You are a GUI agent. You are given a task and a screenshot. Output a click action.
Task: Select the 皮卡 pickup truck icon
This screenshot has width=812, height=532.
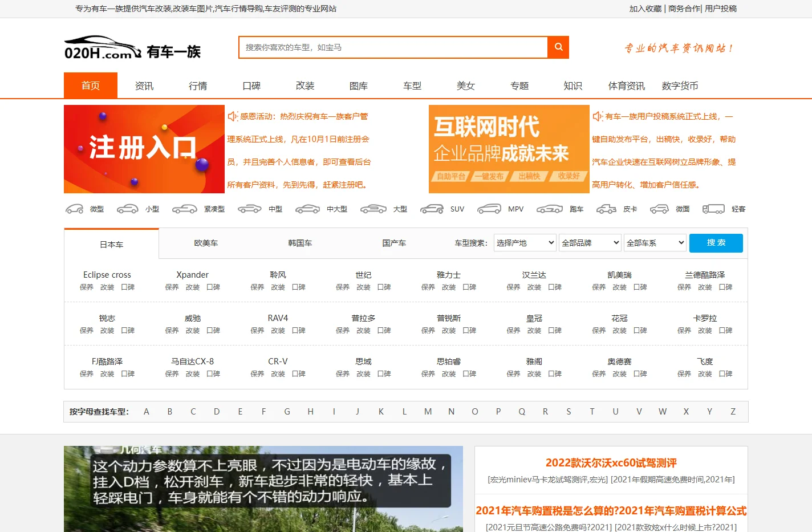[606, 209]
